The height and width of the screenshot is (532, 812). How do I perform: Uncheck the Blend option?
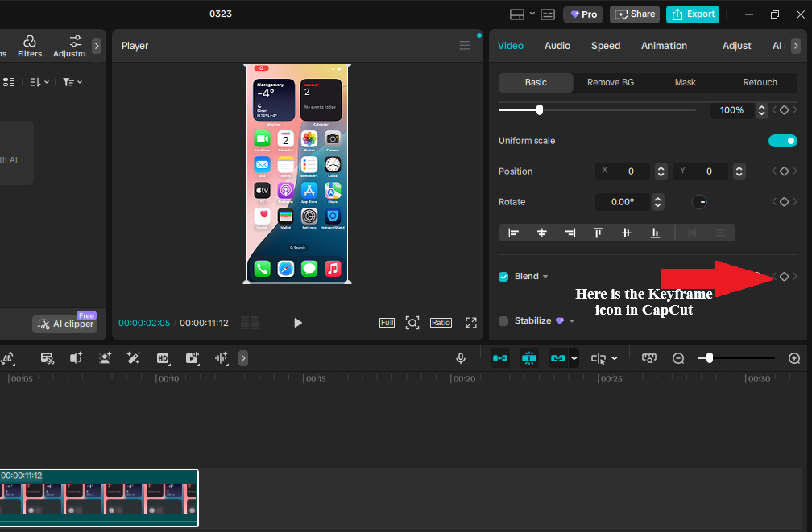click(x=503, y=276)
